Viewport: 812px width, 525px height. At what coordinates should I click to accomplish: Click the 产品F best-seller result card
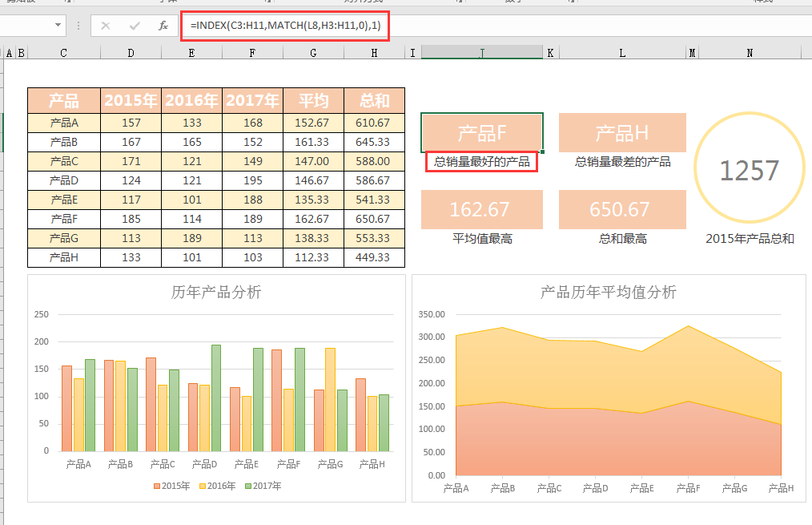click(482, 133)
